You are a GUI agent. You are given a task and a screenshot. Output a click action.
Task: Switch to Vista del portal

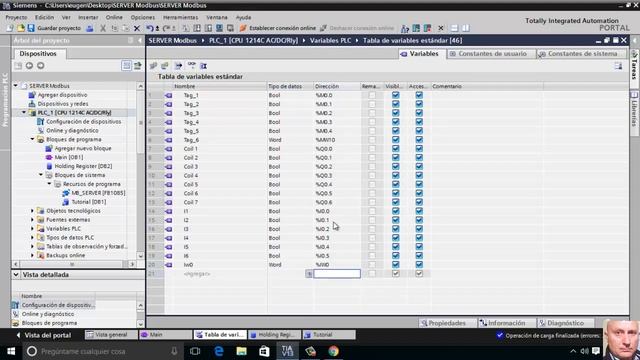pyautogui.click(x=43, y=335)
